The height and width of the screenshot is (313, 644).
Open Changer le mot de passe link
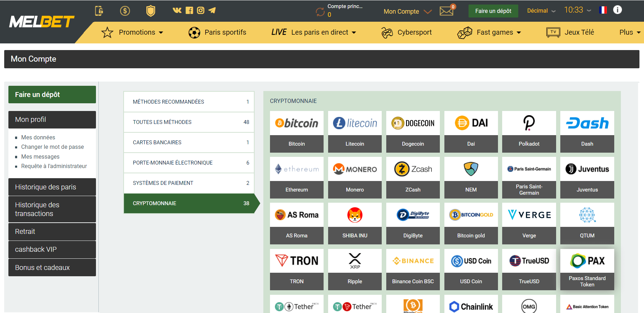pyautogui.click(x=53, y=147)
